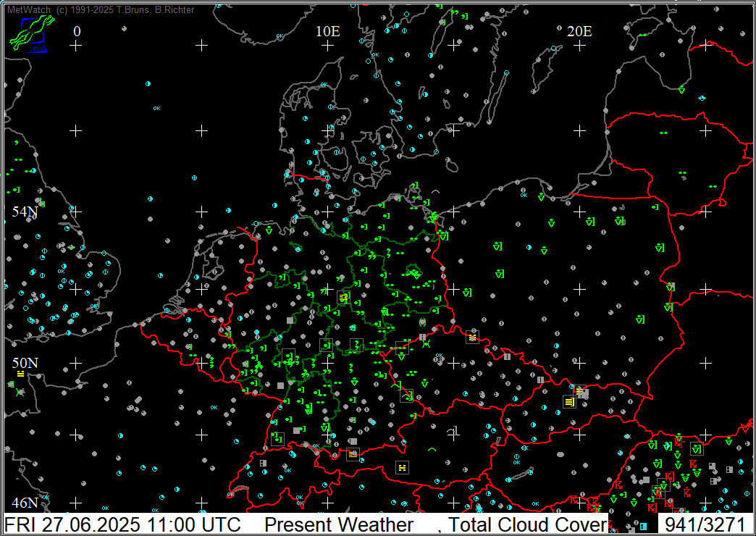
Task: Select the green parenthesized dot symbol near the Czech-Saxon border
Action: coord(422,322)
